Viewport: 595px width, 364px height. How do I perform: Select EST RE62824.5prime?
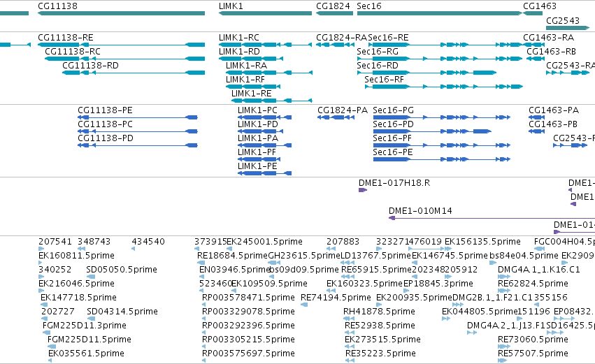(x=533, y=284)
